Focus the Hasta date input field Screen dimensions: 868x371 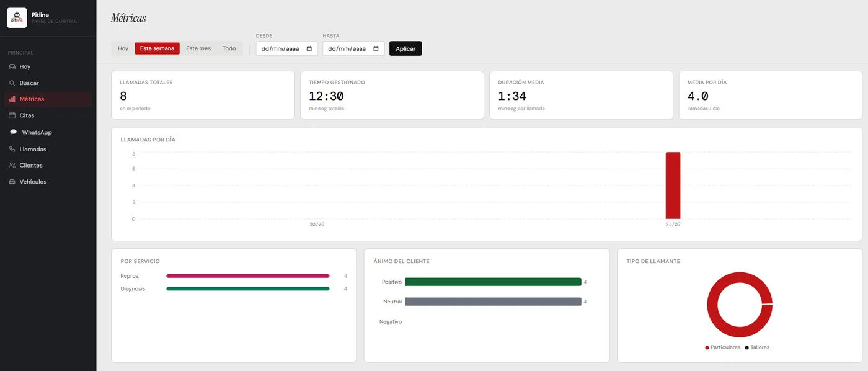353,48
